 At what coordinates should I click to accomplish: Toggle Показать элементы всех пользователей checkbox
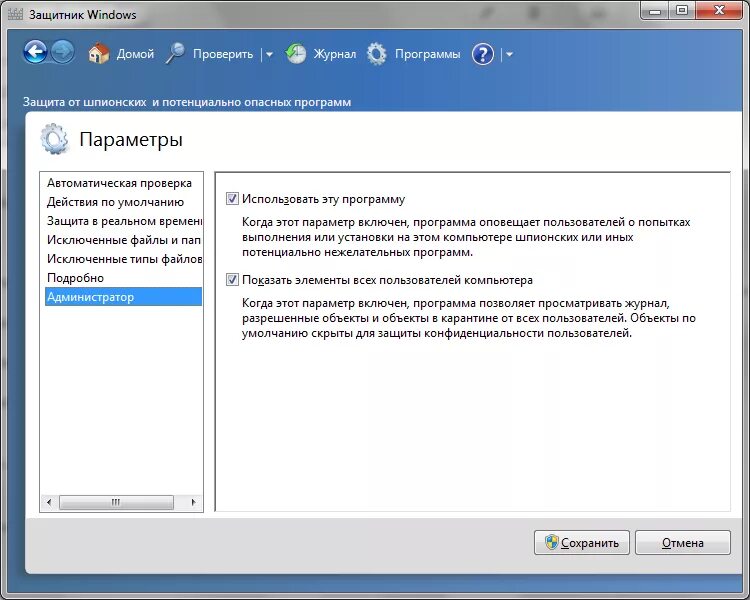click(x=232, y=279)
